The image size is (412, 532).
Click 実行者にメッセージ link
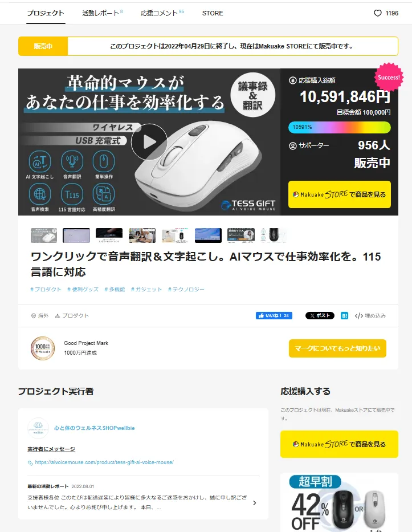tap(51, 449)
